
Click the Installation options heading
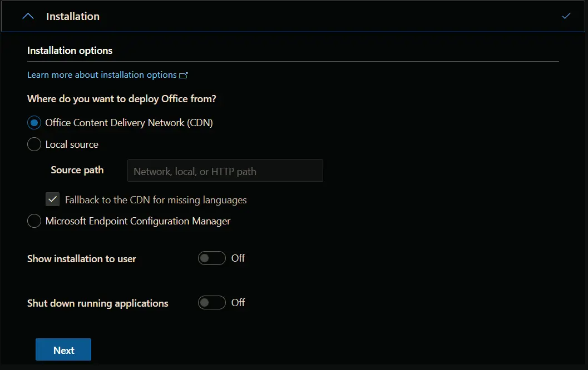point(70,51)
